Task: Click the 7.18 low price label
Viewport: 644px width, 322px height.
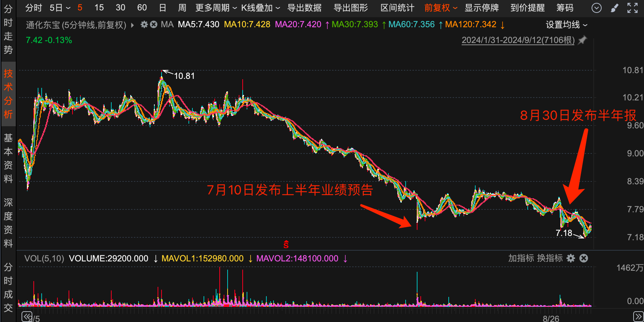Action: [x=564, y=233]
